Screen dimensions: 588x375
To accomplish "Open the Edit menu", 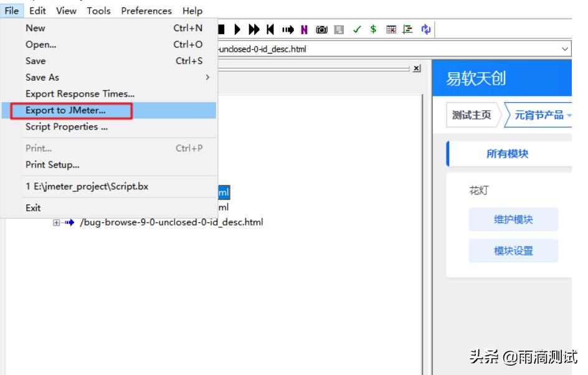I will click(37, 11).
